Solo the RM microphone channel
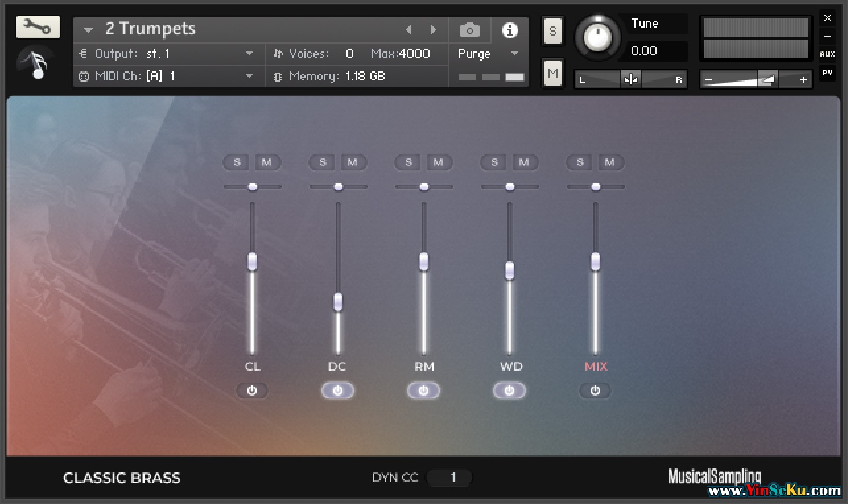Viewport: 848px width, 504px height. click(x=408, y=162)
